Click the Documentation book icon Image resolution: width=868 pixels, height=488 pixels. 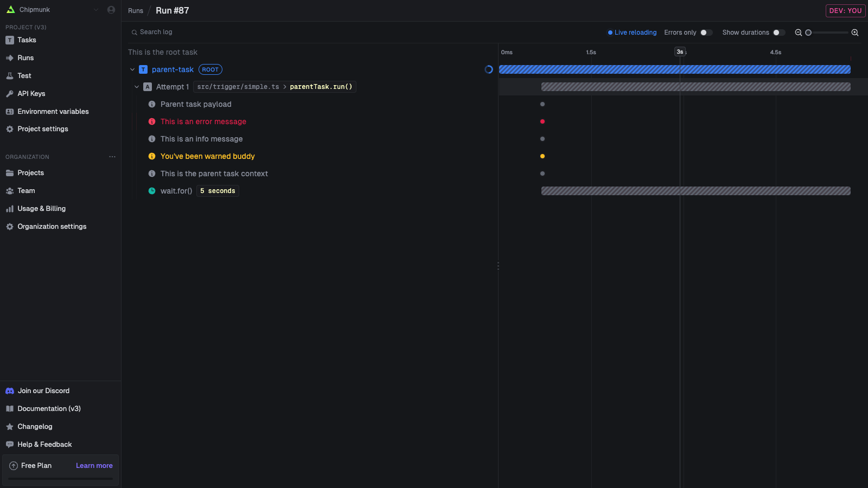[10, 409]
